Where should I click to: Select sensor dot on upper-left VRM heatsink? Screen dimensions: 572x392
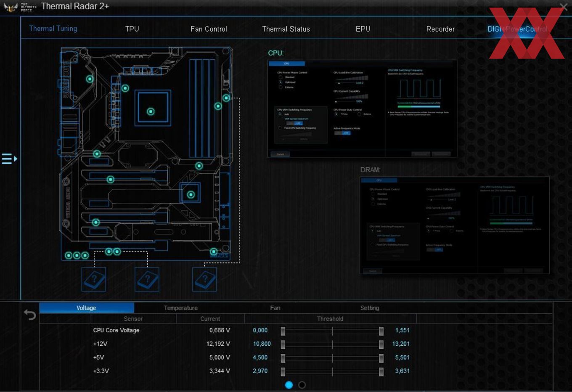point(90,79)
